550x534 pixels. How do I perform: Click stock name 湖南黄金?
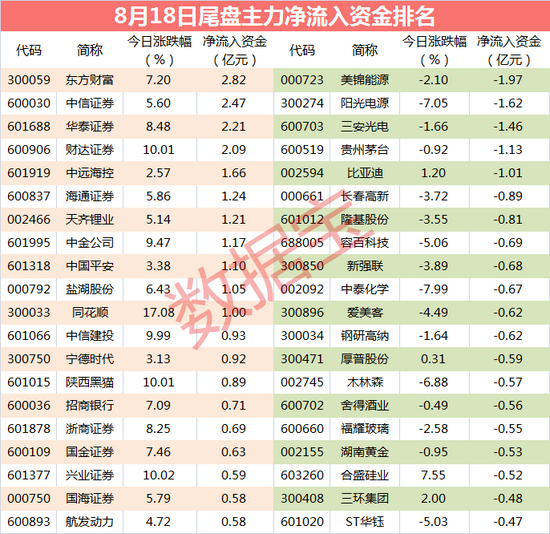coord(365,452)
